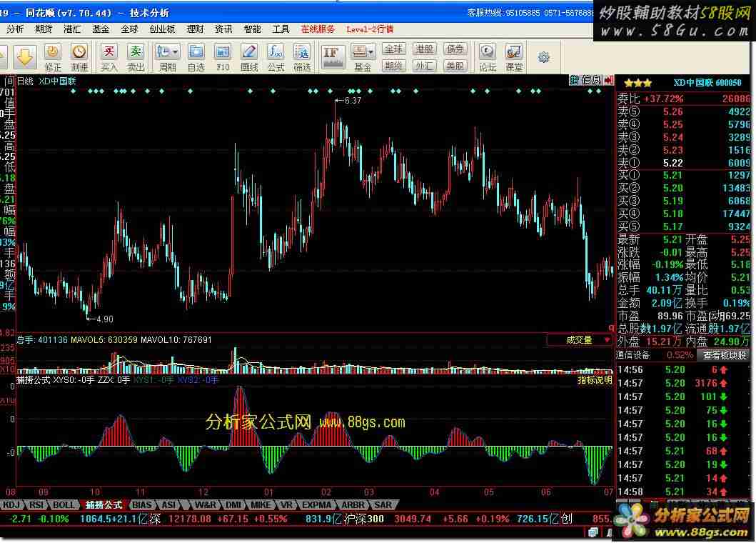Switch to the VR indicator tab
The width and height of the screenshot is (756, 543).
point(286,505)
